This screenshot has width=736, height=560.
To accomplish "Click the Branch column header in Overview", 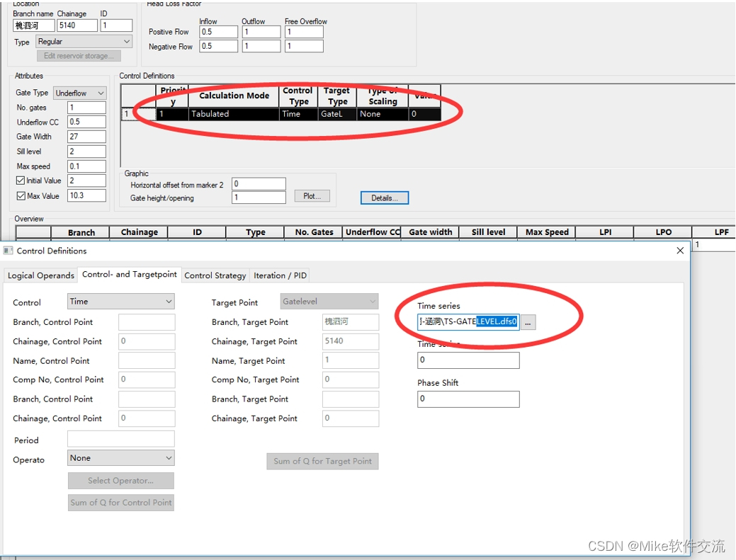I will click(80, 233).
